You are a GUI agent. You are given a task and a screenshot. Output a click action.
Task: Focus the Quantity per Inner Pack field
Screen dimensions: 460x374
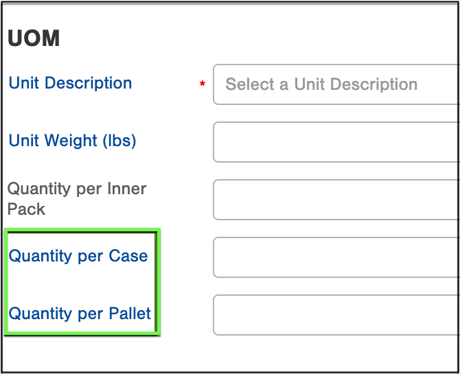pyautogui.click(x=336, y=200)
